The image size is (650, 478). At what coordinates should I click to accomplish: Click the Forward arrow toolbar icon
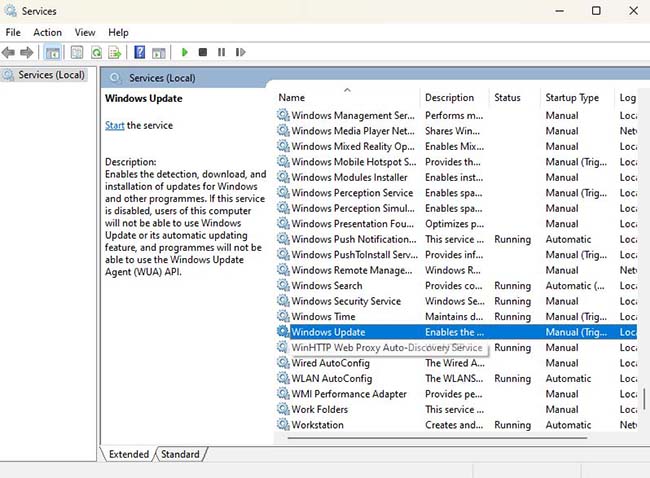[27, 52]
